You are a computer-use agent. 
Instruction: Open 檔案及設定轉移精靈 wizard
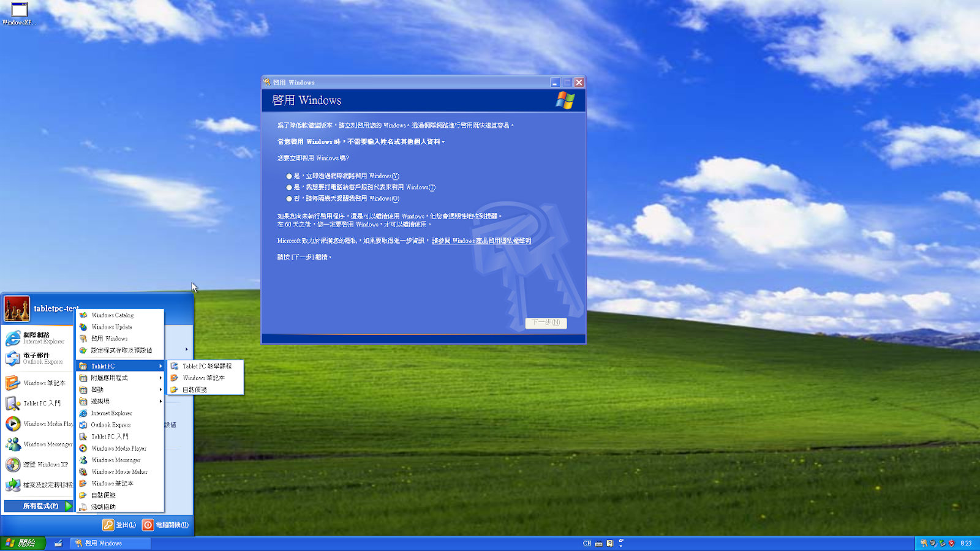(x=38, y=485)
